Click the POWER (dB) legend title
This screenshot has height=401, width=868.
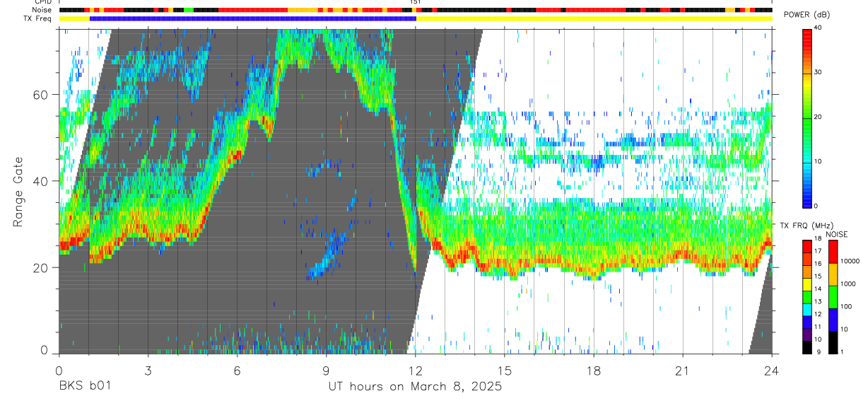tap(807, 16)
